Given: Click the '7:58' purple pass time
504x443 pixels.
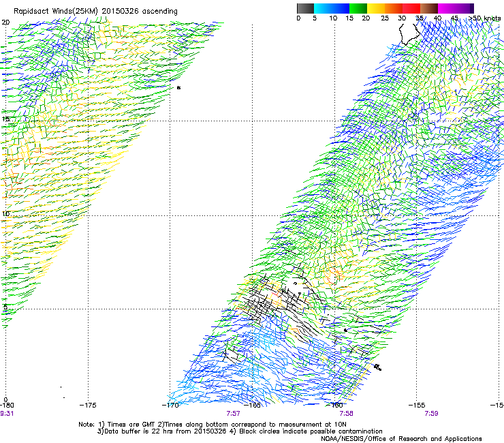Looking at the screenshot, I should tap(346, 414).
